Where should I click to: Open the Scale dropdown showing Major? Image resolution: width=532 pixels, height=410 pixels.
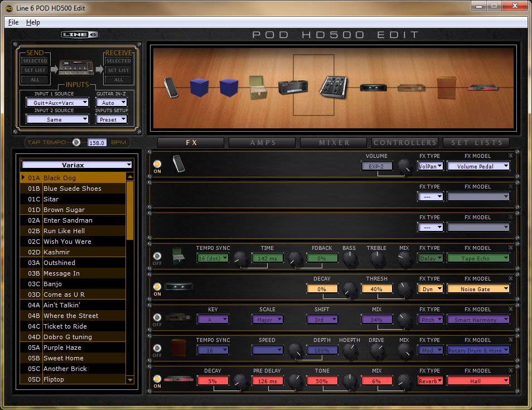tap(267, 320)
